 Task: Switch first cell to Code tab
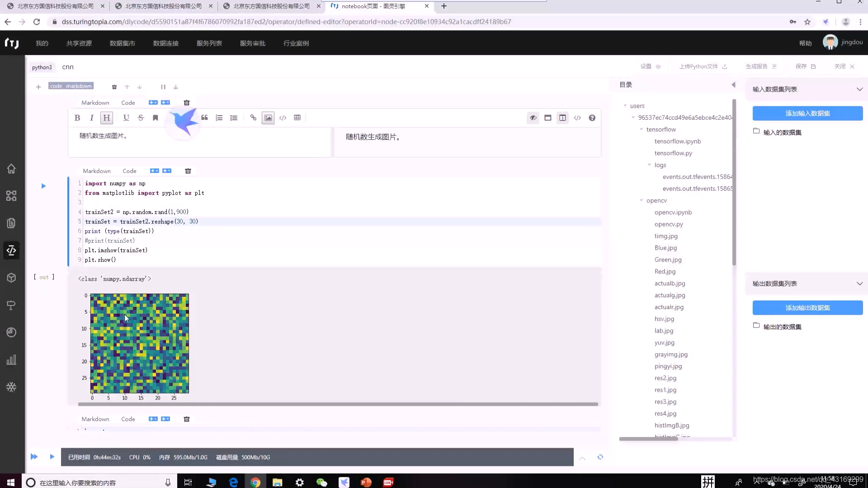128,103
